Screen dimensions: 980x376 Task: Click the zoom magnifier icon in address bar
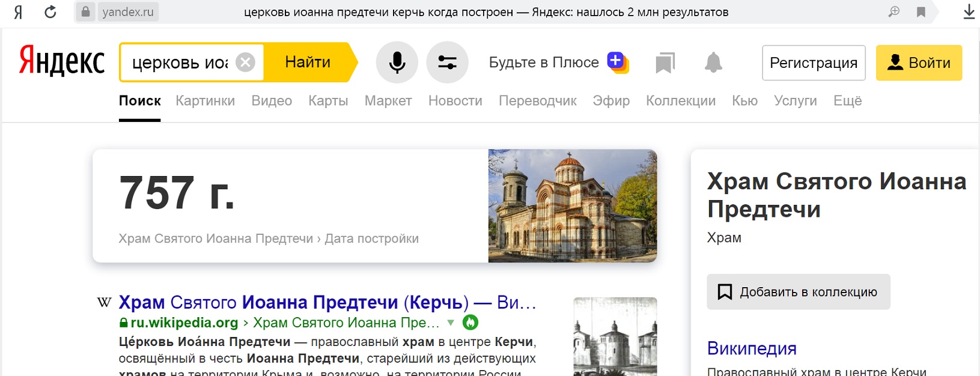pyautogui.click(x=894, y=12)
